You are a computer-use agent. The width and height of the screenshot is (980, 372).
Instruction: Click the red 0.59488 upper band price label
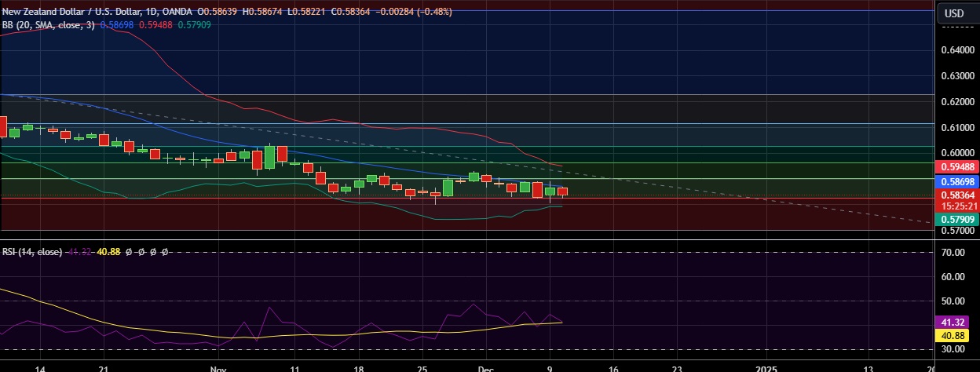pos(957,167)
